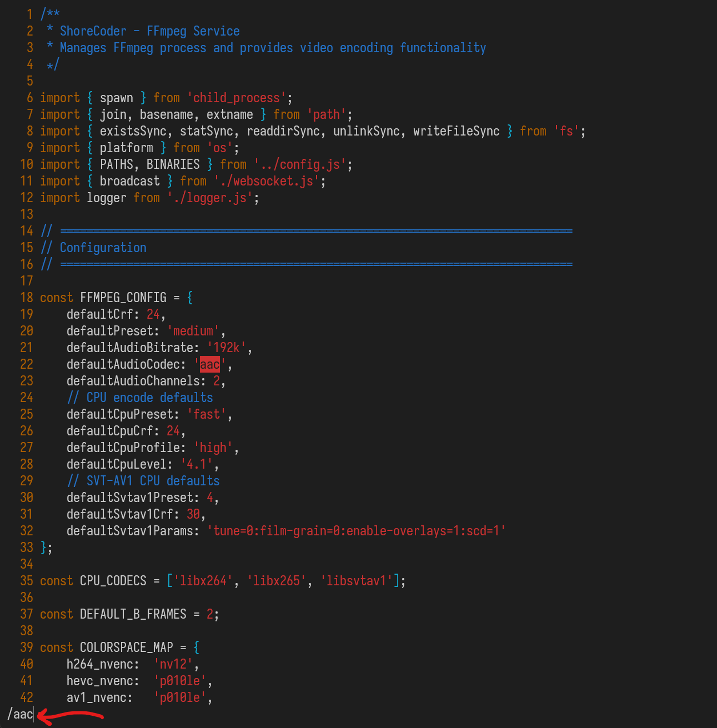717x728 pixels.
Task: Click the './websocket.js' path string
Action: tap(267, 181)
